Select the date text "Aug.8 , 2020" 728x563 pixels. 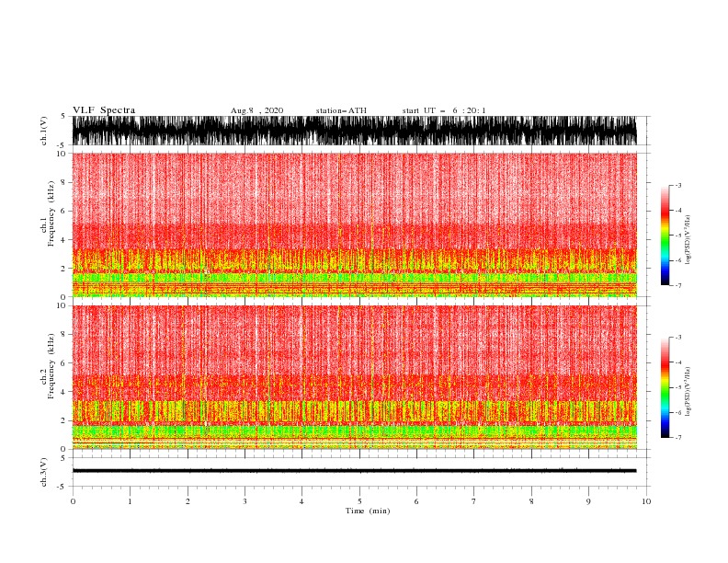[x=256, y=110]
